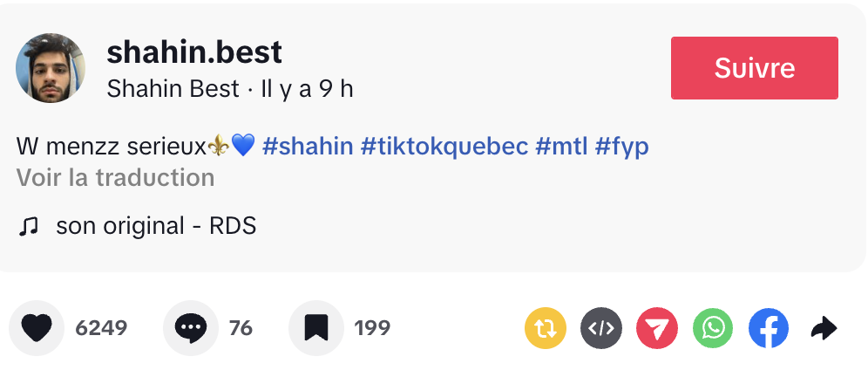
Task: Bookmark the video with the save icon
Action: [x=316, y=328]
